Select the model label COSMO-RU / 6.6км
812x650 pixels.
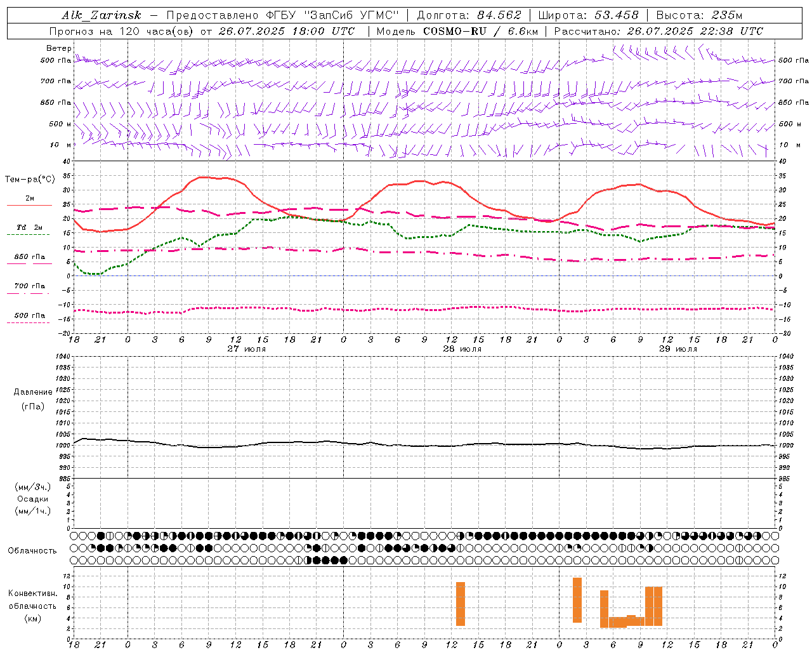tap(480, 31)
